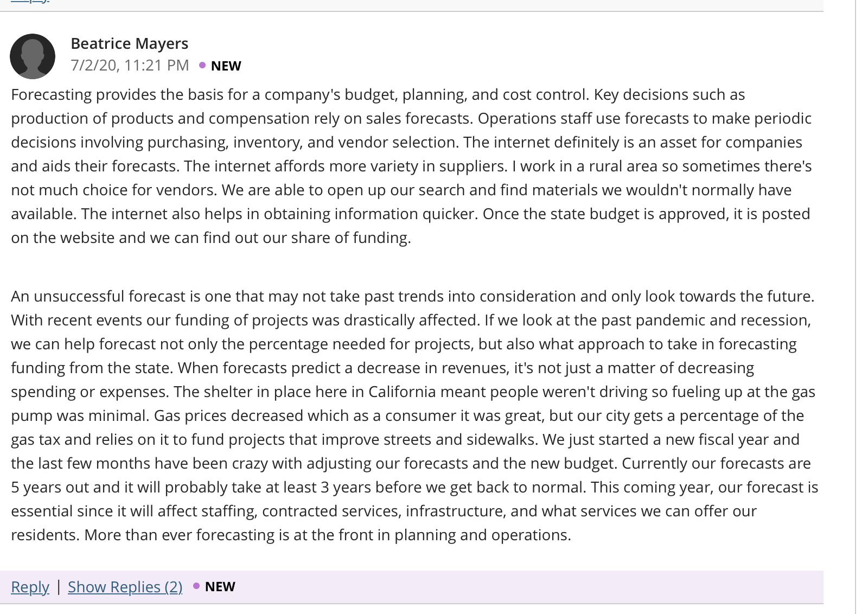The image size is (868, 614).
Task: Click the divider bar between Reply and Show Replies
Action: (59, 586)
